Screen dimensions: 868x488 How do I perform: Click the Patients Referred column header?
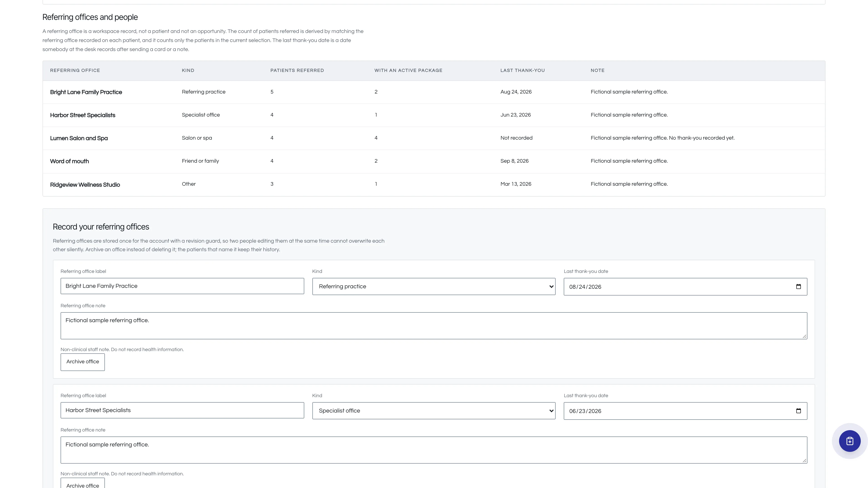(297, 70)
